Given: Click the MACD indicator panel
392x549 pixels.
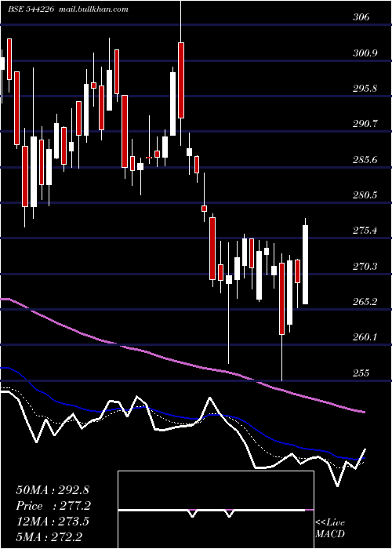Looking at the screenshot, I should [x=216, y=510].
